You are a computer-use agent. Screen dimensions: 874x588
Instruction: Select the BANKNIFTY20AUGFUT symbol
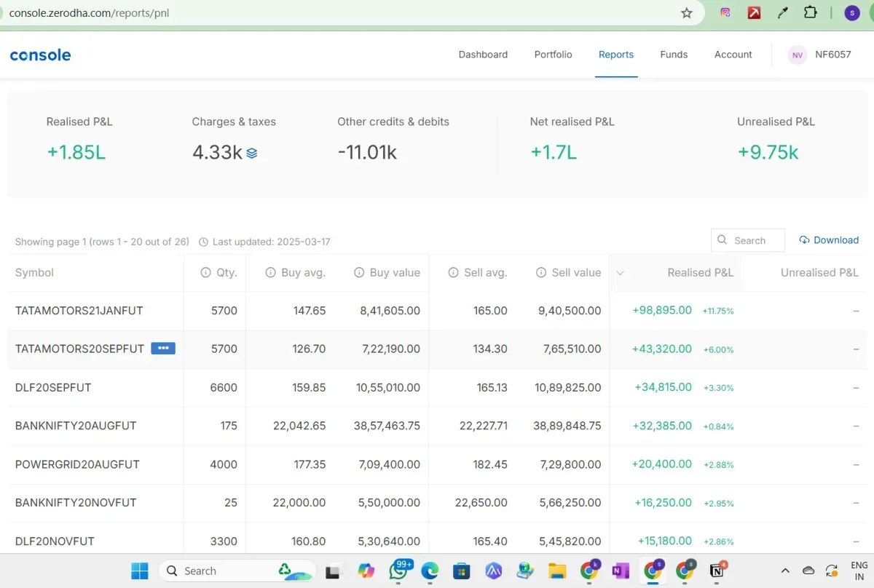click(x=76, y=426)
